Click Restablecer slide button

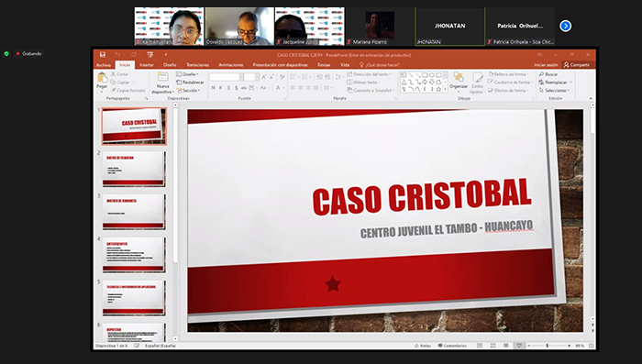click(x=190, y=83)
